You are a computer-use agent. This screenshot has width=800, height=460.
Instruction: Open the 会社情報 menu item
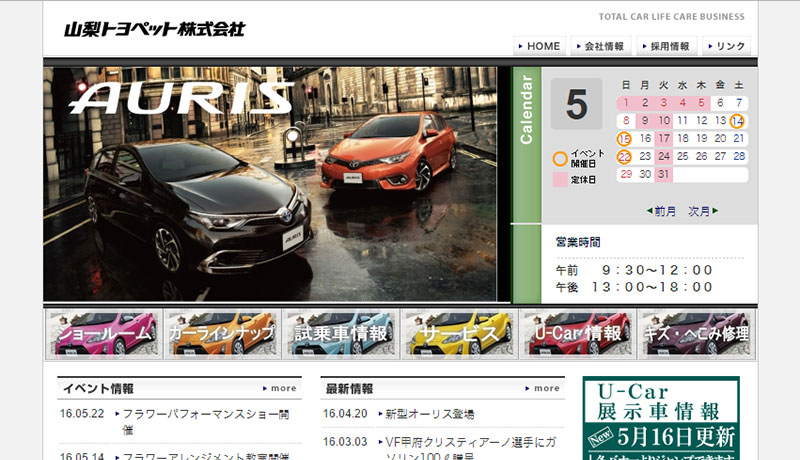point(601,46)
